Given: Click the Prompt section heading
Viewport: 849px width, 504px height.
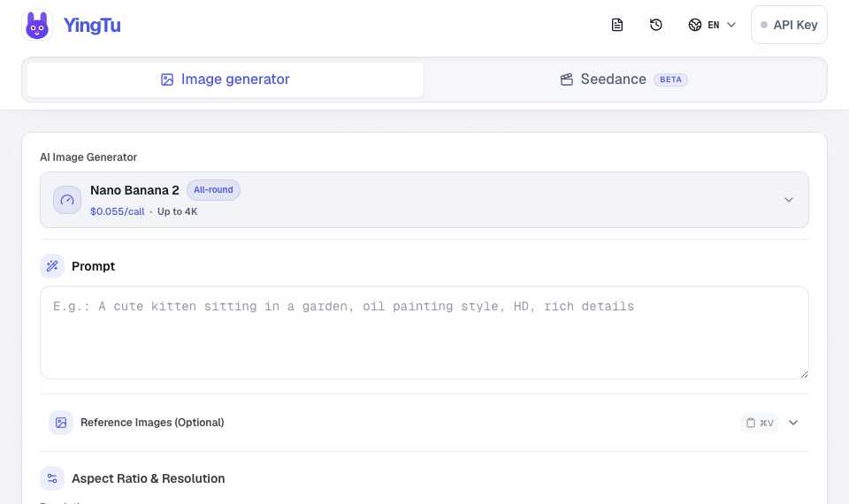Looking at the screenshot, I should 93,266.
